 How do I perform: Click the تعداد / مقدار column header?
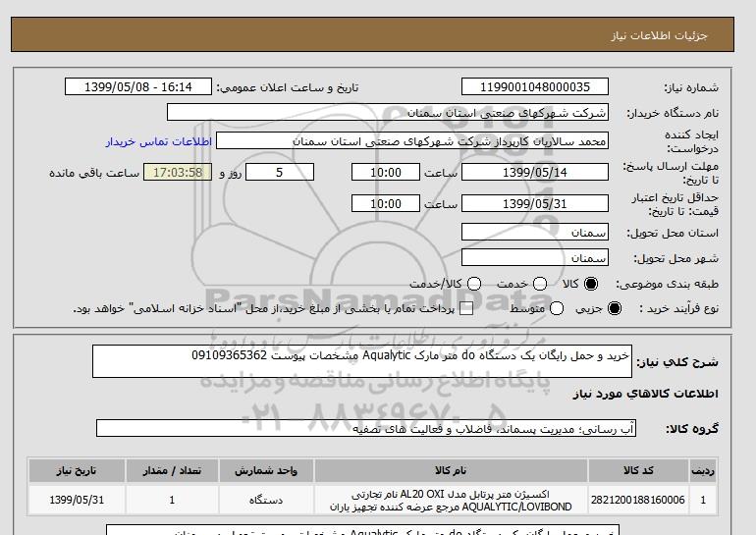[x=172, y=470]
